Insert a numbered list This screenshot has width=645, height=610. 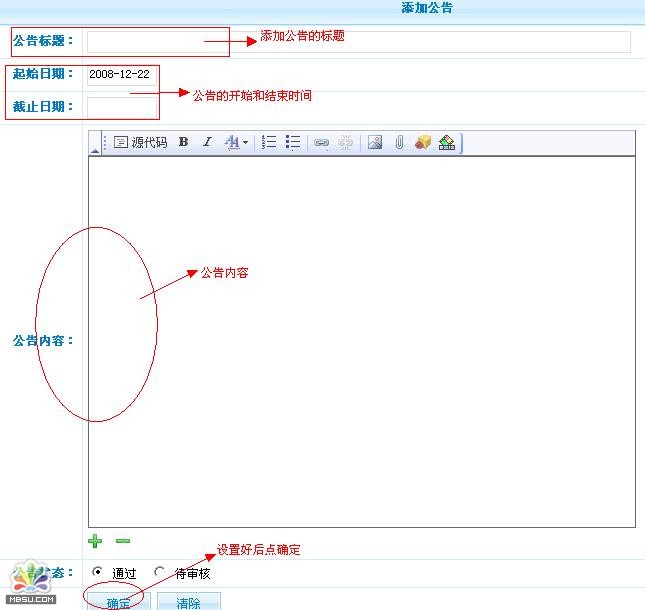pyautogui.click(x=269, y=143)
